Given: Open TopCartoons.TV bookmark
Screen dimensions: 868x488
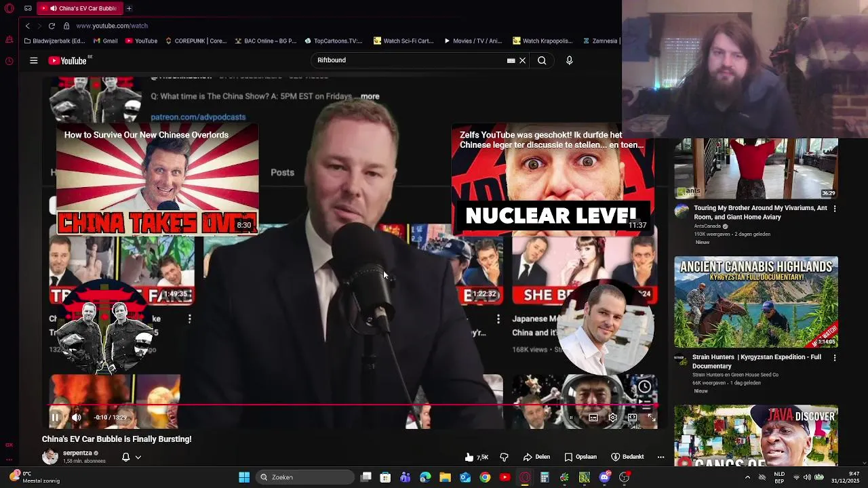Looking at the screenshot, I should (x=334, y=41).
